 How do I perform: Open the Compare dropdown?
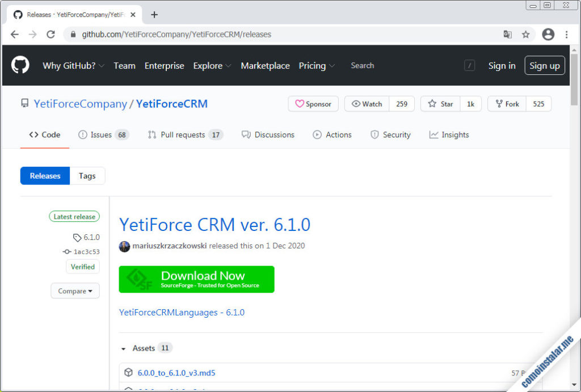(75, 290)
